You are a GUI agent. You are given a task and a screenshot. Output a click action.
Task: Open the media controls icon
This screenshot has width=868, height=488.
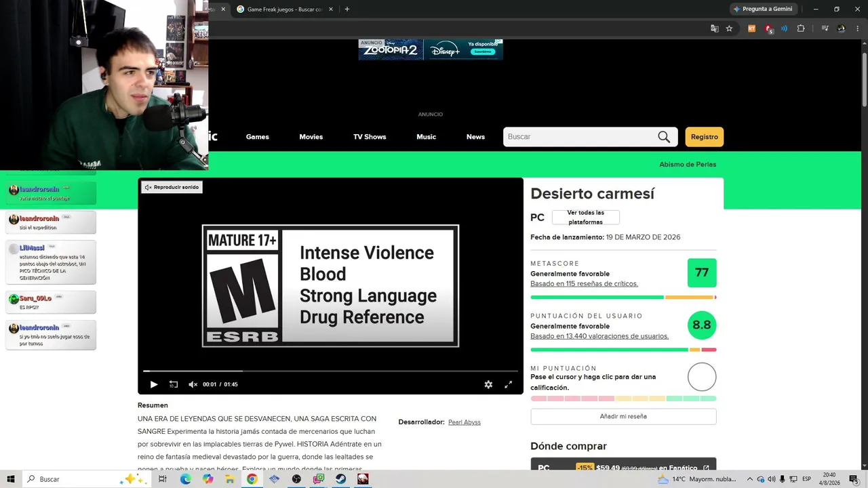[x=825, y=28]
